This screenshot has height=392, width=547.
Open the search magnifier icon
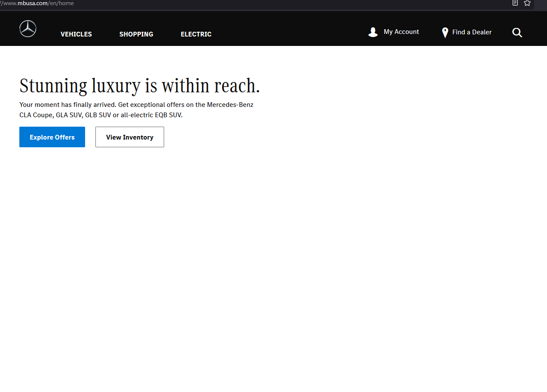517,33
